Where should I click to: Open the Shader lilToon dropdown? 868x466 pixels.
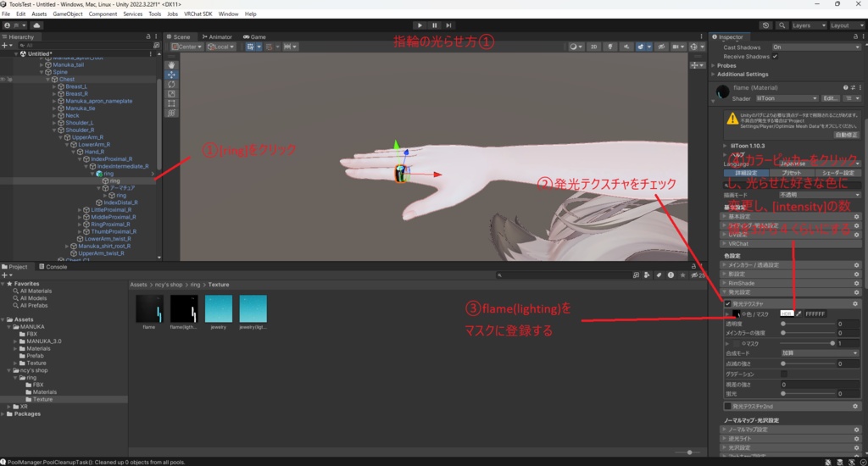(787, 98)
